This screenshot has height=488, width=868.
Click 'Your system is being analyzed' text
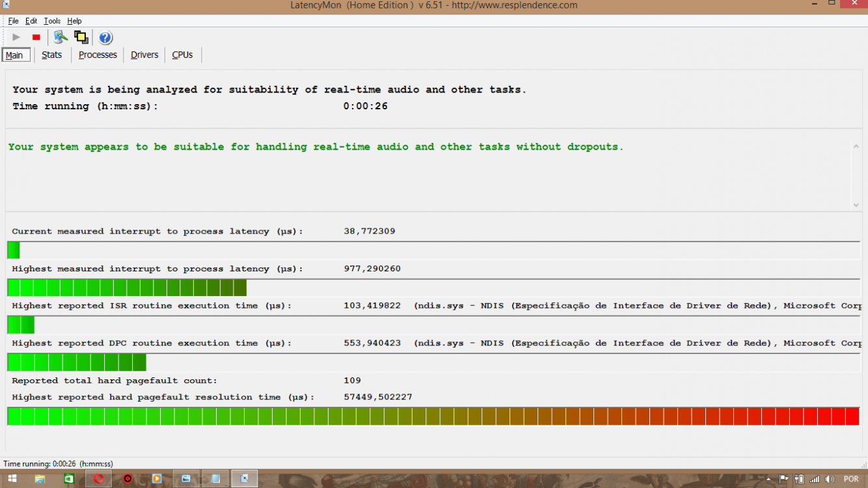[x=269, y=90]
